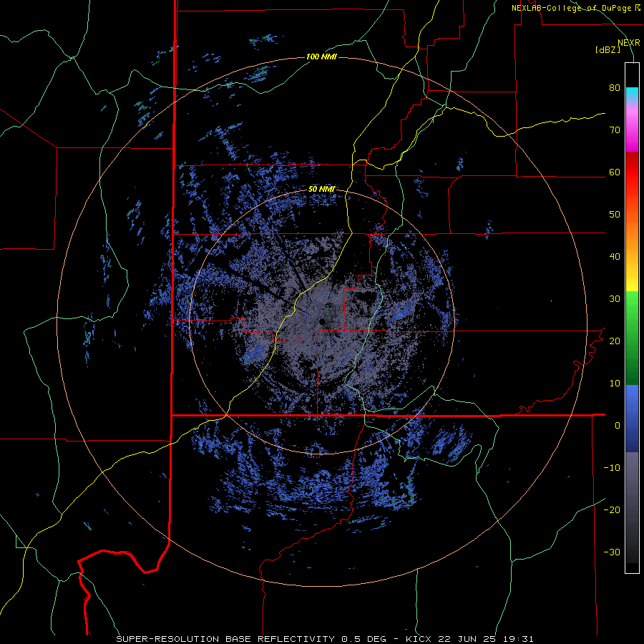Click the radar site center dot
The height and width of the screenshot is (644, 644).
point(321,321)
